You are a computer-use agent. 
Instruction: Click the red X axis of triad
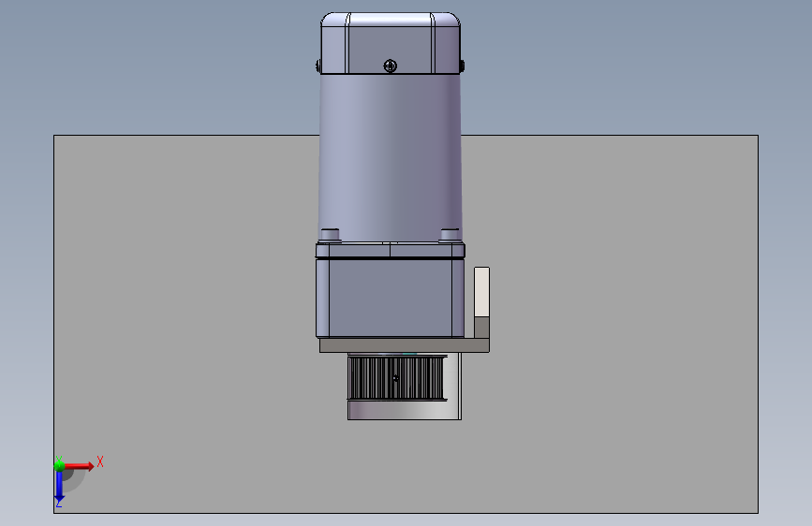[x=80, y=466]
